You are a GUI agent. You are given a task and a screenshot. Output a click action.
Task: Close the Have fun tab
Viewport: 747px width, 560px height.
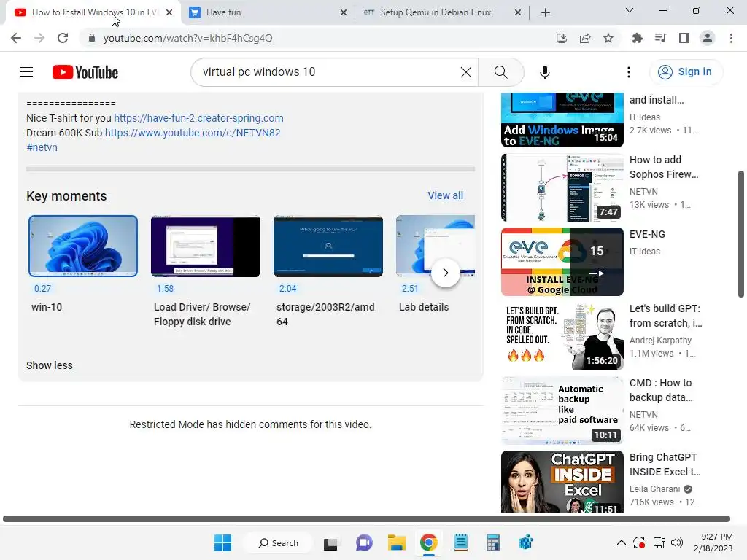point(344,12)
